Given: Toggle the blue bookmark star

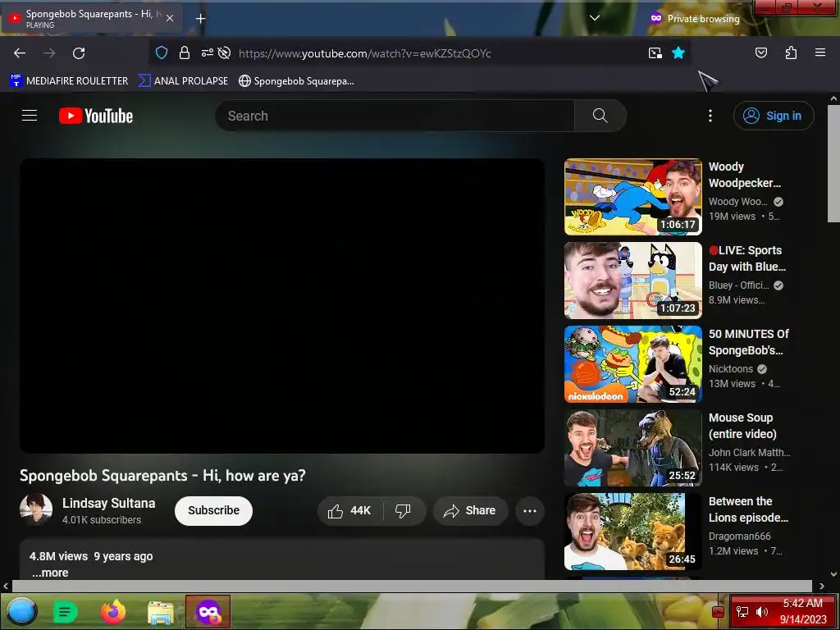Looking at the screenshot, I should [678, 52].
